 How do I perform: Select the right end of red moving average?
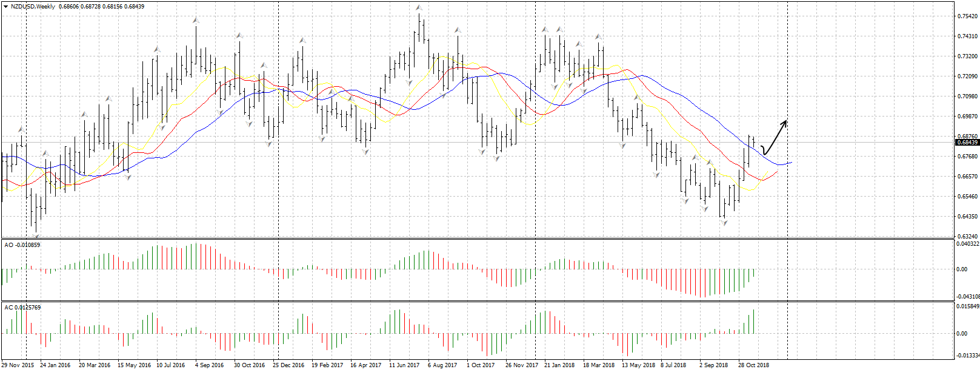pyautogui.click(x=776, y=172)
